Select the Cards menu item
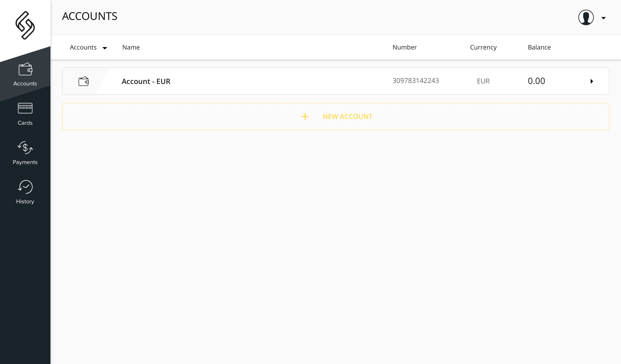This screenshot has width=621, height=364. (25, 113)
